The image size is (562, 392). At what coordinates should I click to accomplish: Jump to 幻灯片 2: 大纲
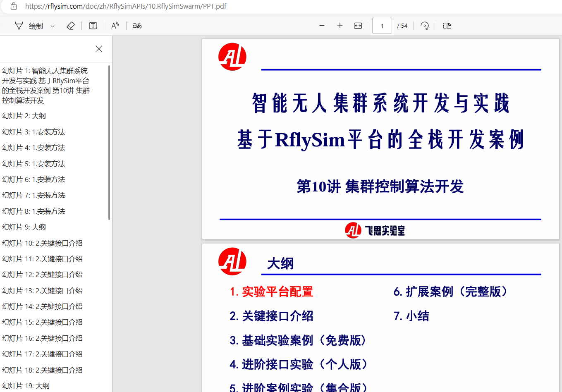coord(24,116)
